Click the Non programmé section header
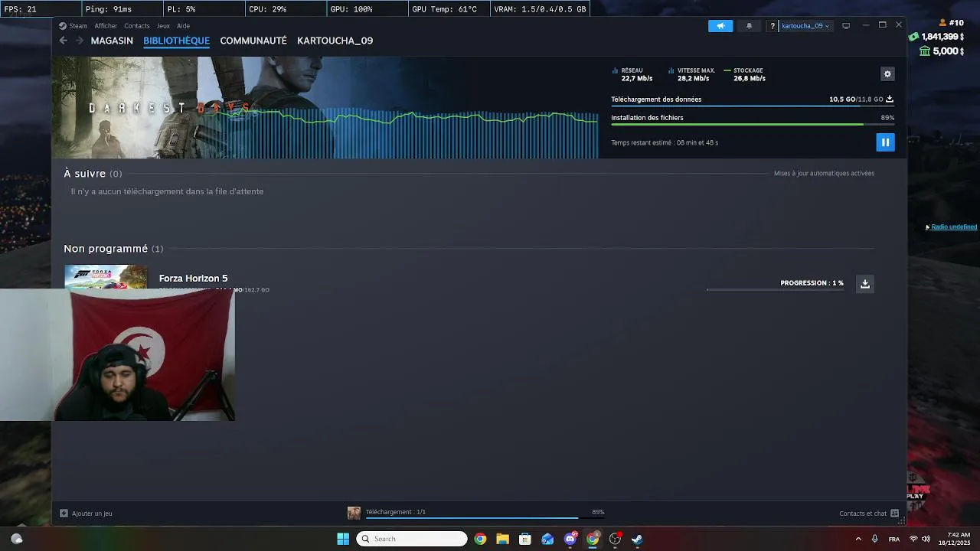The width and height of the screenshot is (980, 551). [113, 249]
